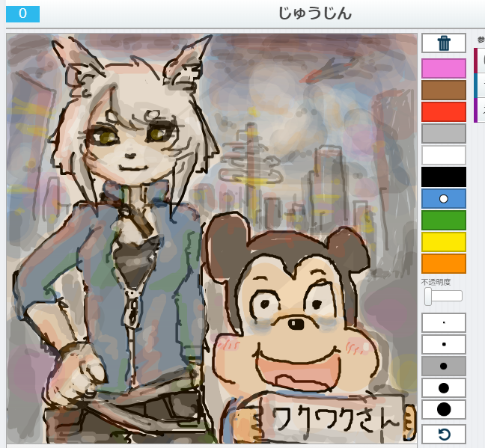Choose the second smallest brush size
This screenshot has height=448, width=485.
[x=444, y=344]
